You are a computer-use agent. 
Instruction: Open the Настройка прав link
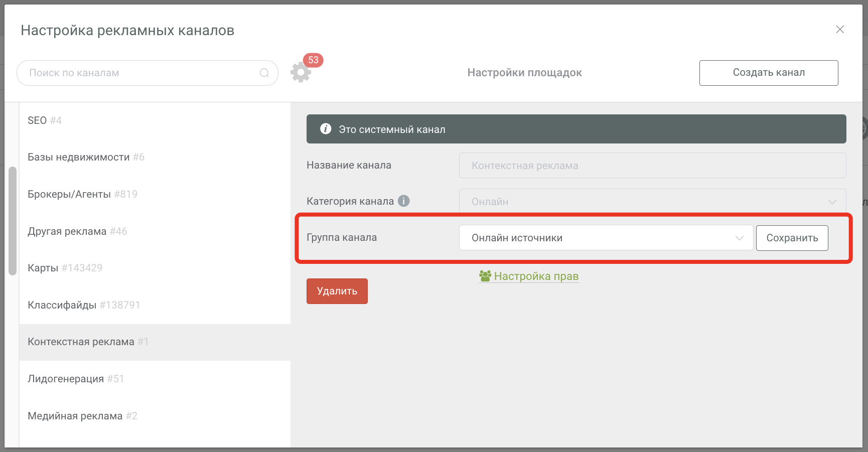[x=536, y=276]
